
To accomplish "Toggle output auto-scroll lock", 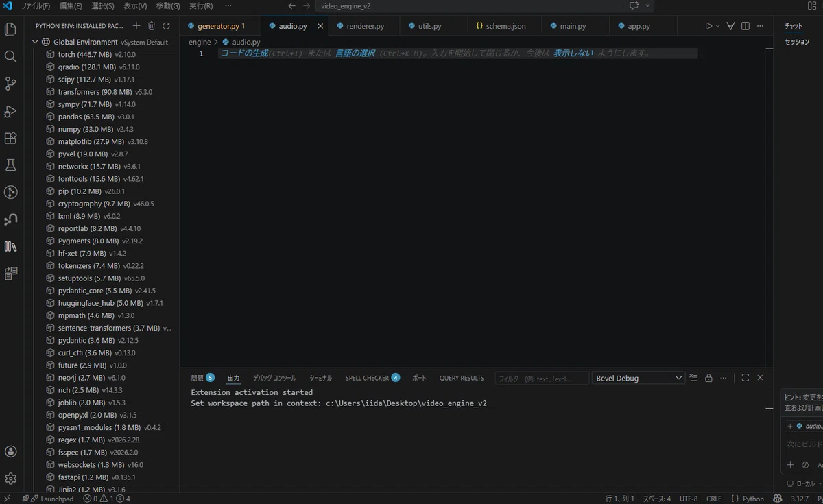I will pyautogui.click(x=708, y=378).
